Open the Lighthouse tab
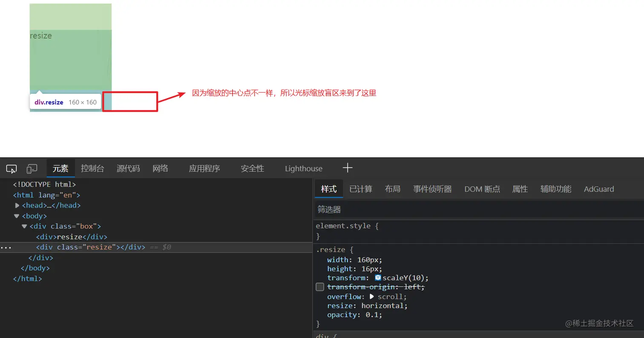644x338 pixels. point(303,168)
